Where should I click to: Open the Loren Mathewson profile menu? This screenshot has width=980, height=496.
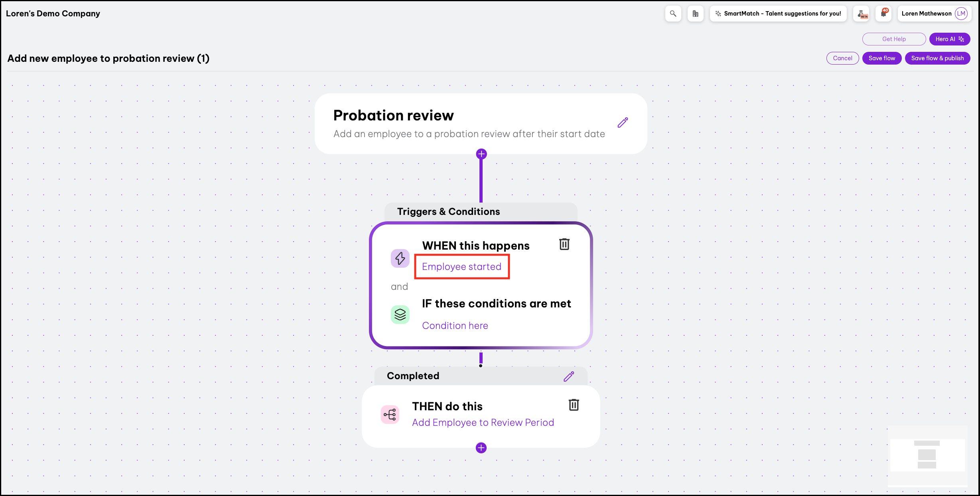pyautogui.click(x=934, y=14)
